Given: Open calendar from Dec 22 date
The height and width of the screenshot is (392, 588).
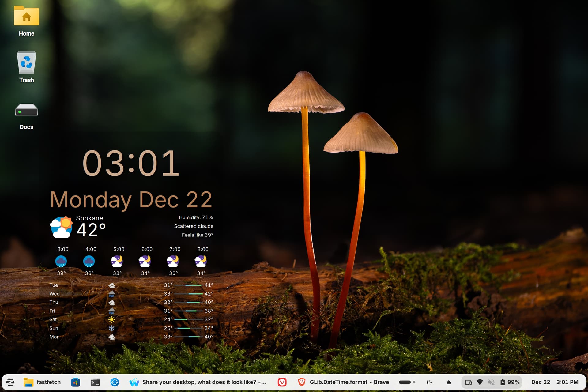Looking at the screenshot, I should click(541, 382).
